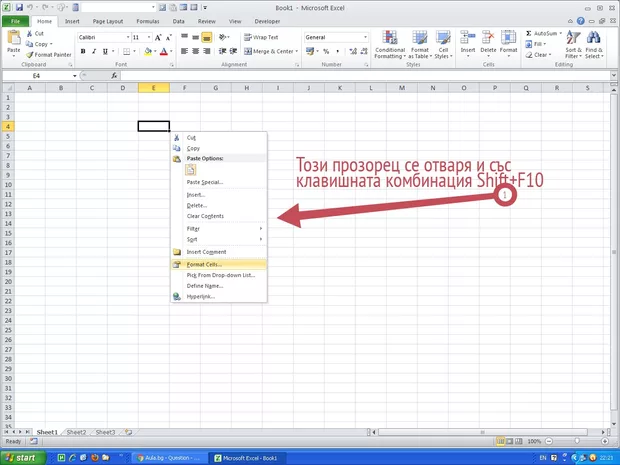This screenshot has width=620, height=465.
Task: Open the Sheet2 worksheet tab
Action: point(75,432)
